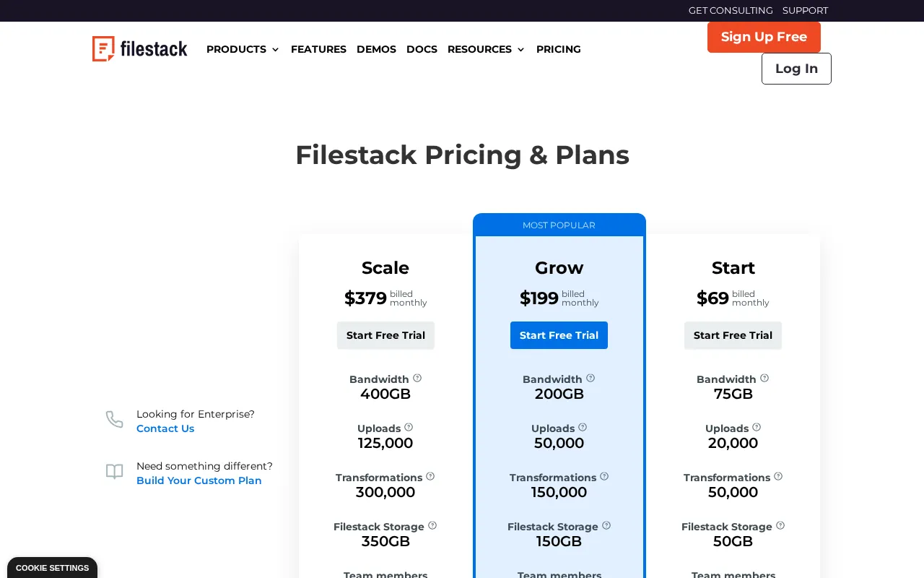Image resolution: width=924 pixels, height=578 pixels.
Task: Go to the Pricing page
Action: coord(558,49)
